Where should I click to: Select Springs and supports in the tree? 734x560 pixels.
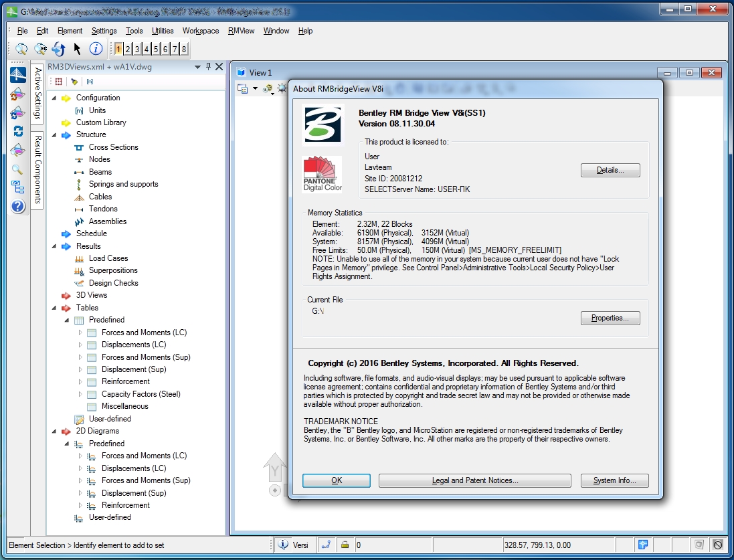(x=124, y=184)
